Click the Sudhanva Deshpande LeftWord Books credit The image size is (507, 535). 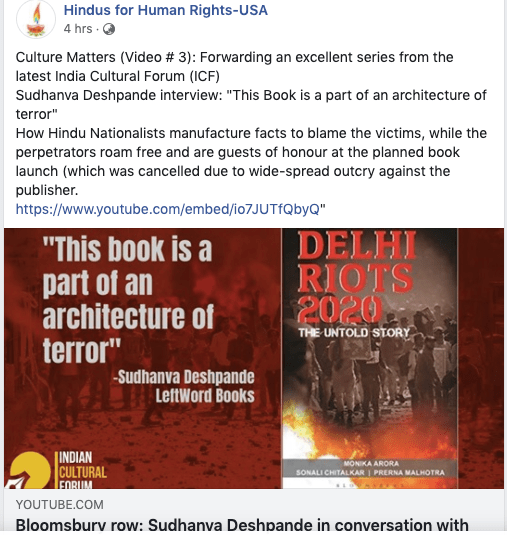pyautogui.click(x=184, y=386)
